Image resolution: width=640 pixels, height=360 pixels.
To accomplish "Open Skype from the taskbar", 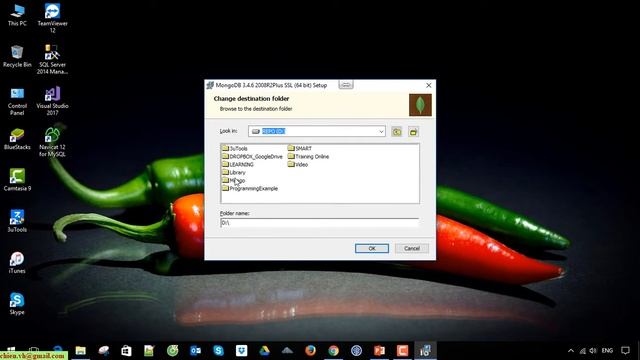I will pos(218,350).
